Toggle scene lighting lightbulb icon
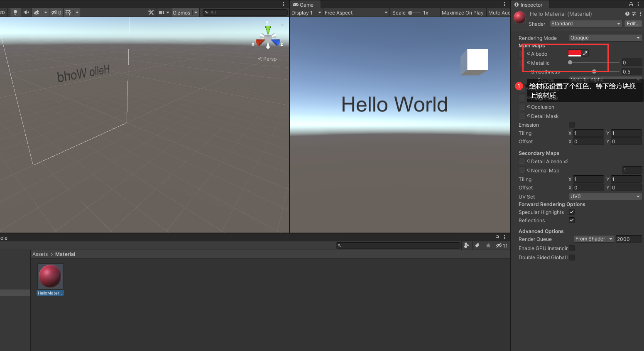This screenshot has width=644, height=351. point(15,12)
